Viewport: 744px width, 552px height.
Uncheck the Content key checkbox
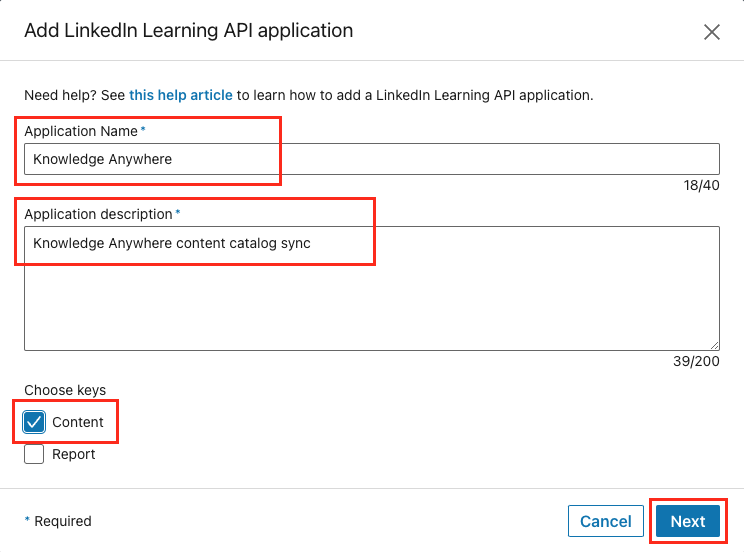tap(34, 422)
